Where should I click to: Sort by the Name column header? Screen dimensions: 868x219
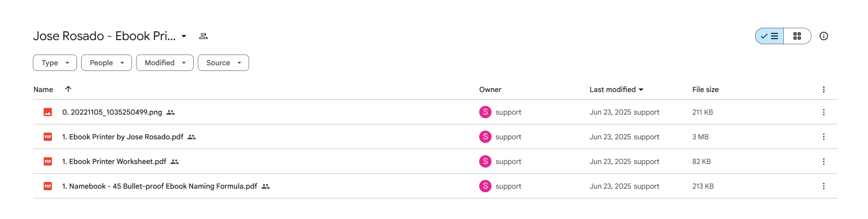click(43, 89)
